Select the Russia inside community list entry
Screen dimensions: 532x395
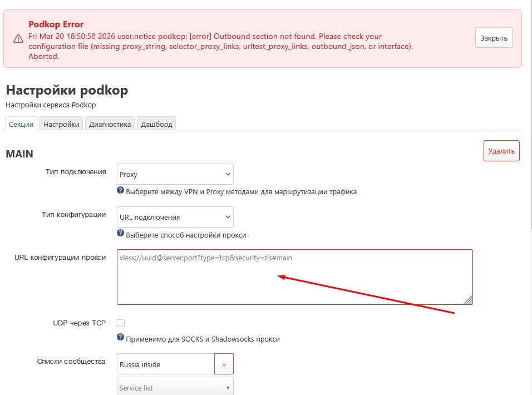(165, 364)
